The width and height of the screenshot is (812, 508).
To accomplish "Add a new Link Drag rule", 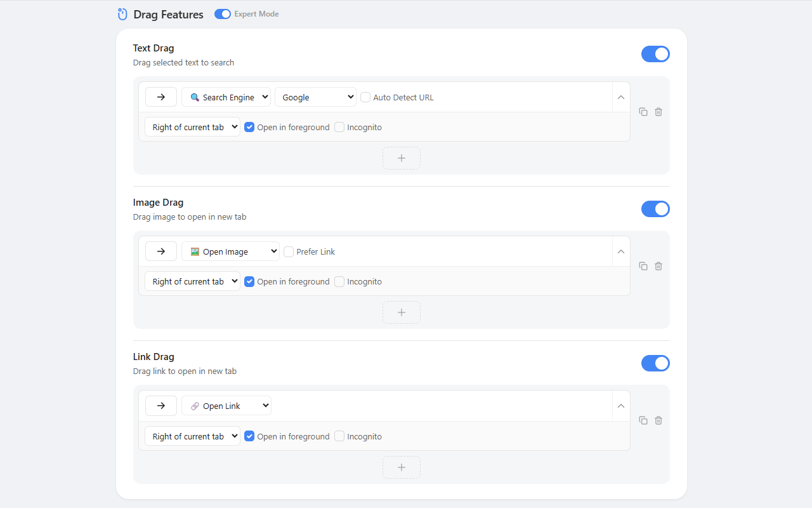I will pos(402,467).
